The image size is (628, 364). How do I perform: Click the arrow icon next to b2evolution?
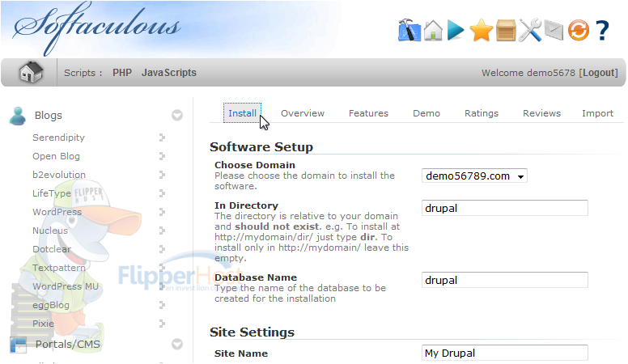(x=162, y=175)
